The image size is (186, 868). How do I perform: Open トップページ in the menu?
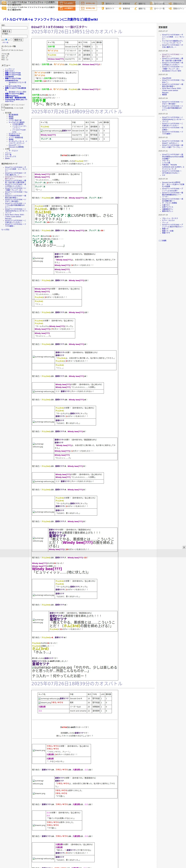10,69
